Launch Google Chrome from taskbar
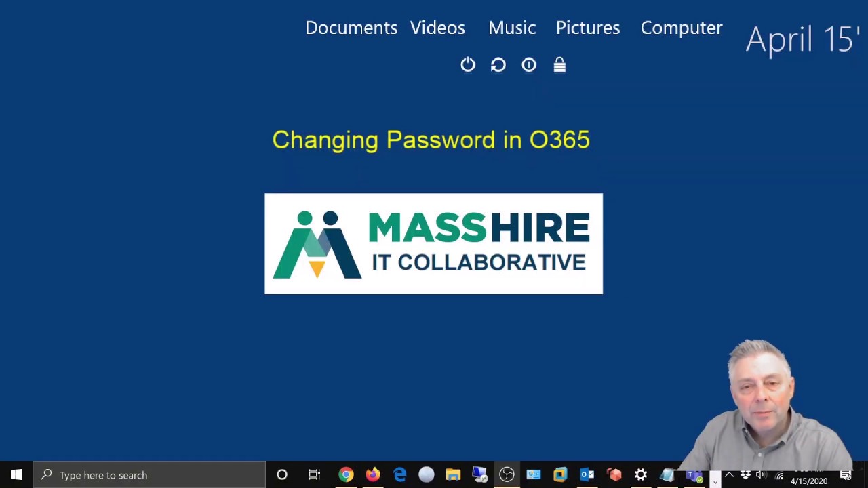This screenshot has width=868, height=488. [346, 475]
